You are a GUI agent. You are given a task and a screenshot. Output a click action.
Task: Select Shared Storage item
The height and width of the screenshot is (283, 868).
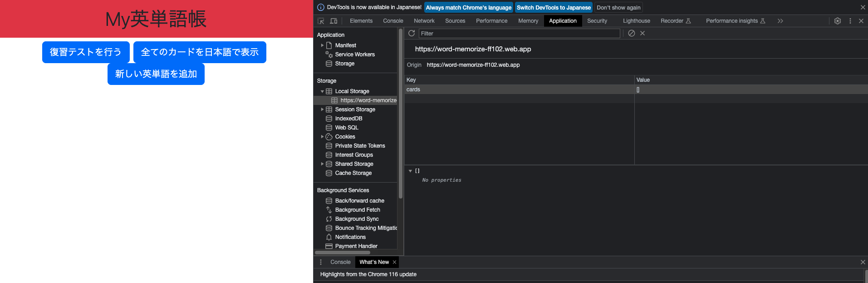click(354, 164)
